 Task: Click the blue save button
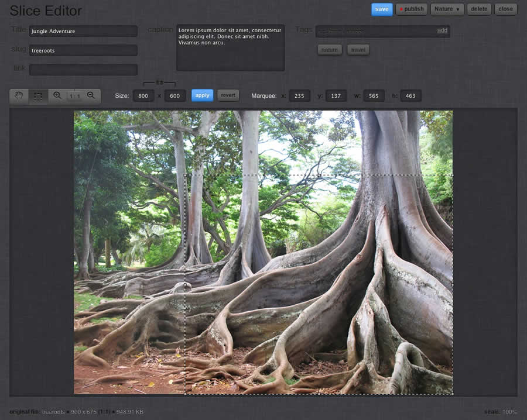click(382, 9)
